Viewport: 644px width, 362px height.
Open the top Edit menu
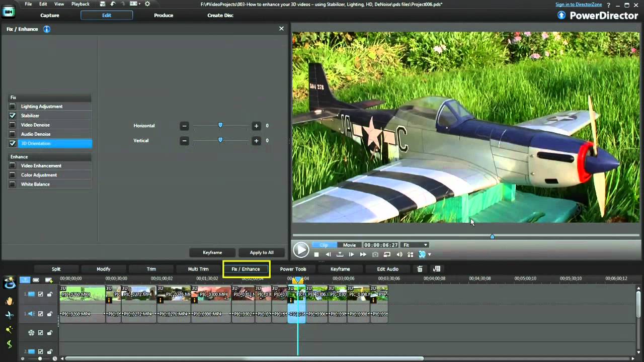(43, 4)
